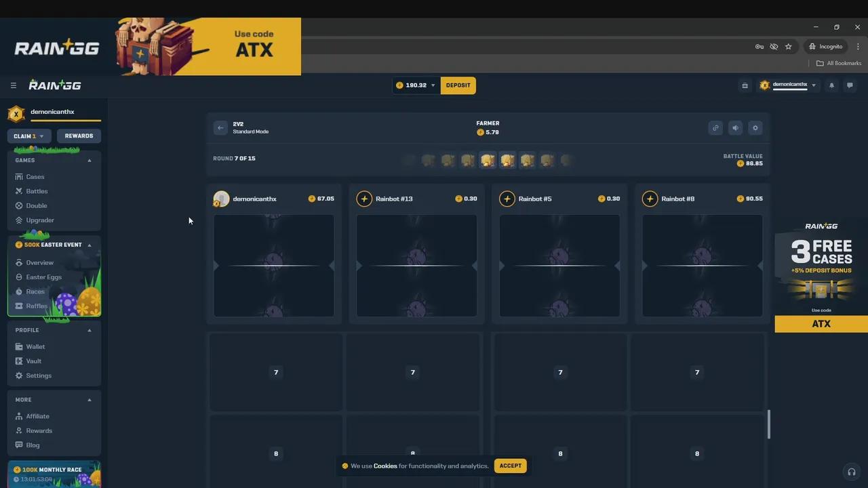Open the hamburger menu icon

coord(13,85)
